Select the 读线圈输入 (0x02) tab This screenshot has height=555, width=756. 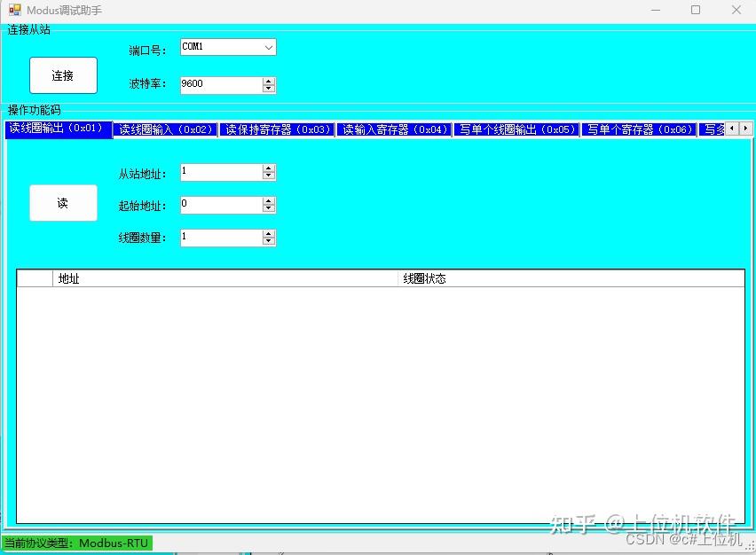tap(166, 129)
